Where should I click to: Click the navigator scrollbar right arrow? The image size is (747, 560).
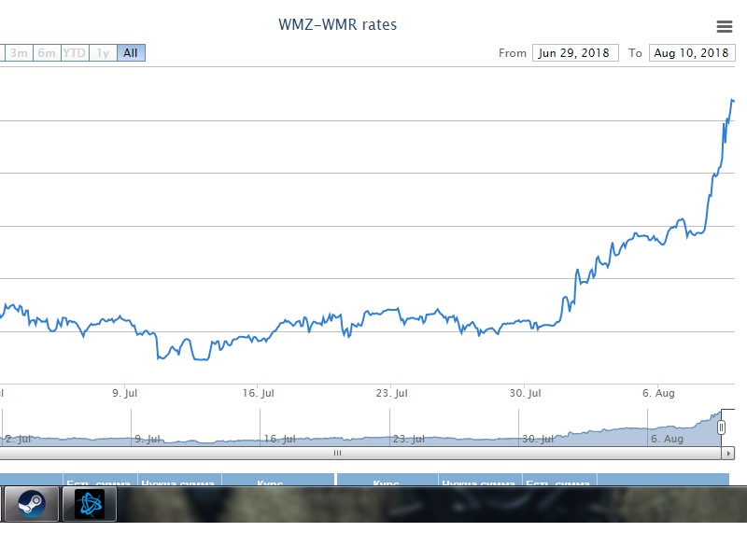(x=728, y=454)
